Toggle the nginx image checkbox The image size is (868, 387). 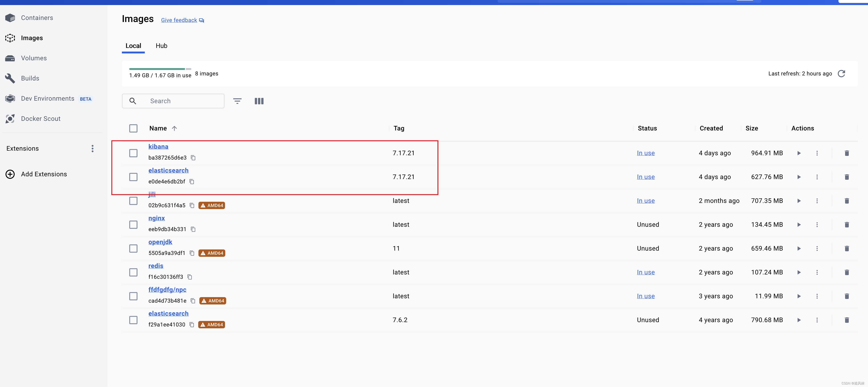[x=133, y=224]
